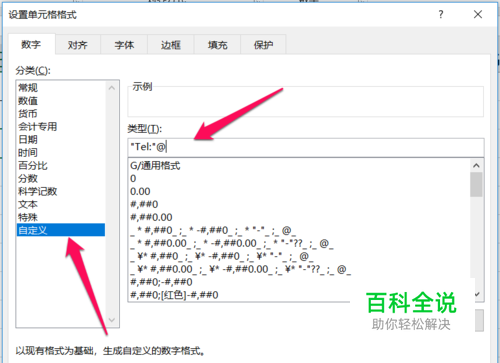Choose 会计专用 category

61,127
